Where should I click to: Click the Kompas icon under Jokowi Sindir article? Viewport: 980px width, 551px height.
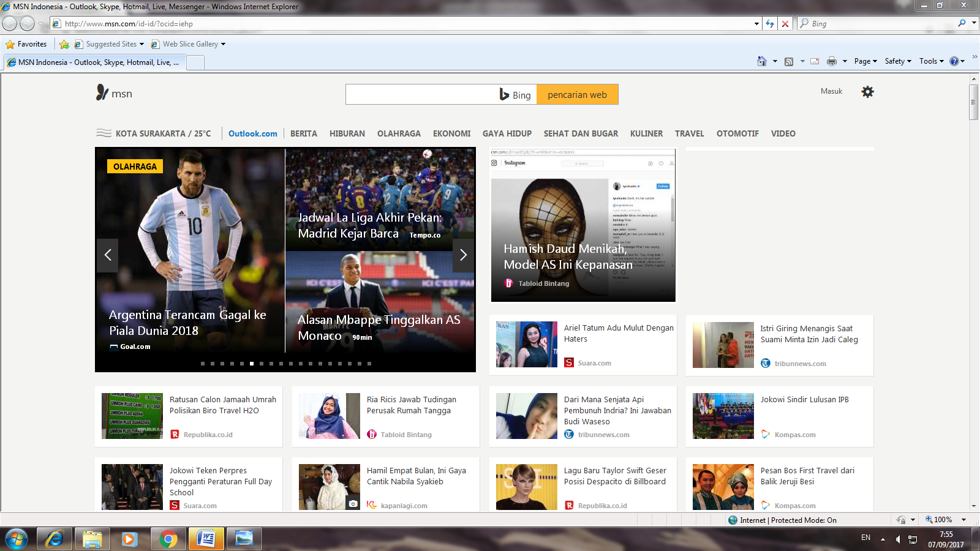(765, 434)
